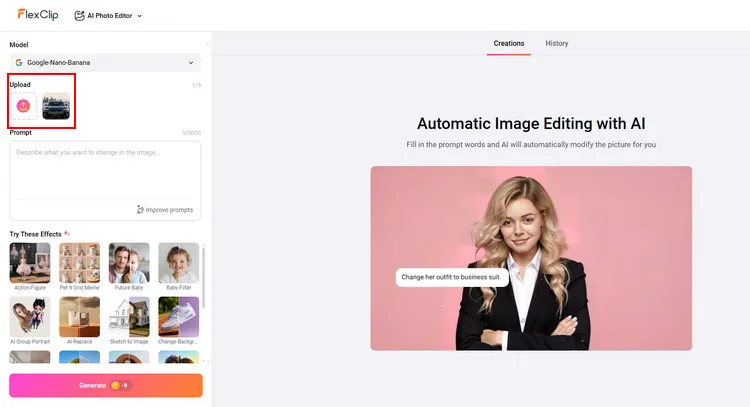Choose the Pet 9 Grid Meme effect
Image resolution: width=750 pixels, height=407 pixels.
(x=79, y=266)
